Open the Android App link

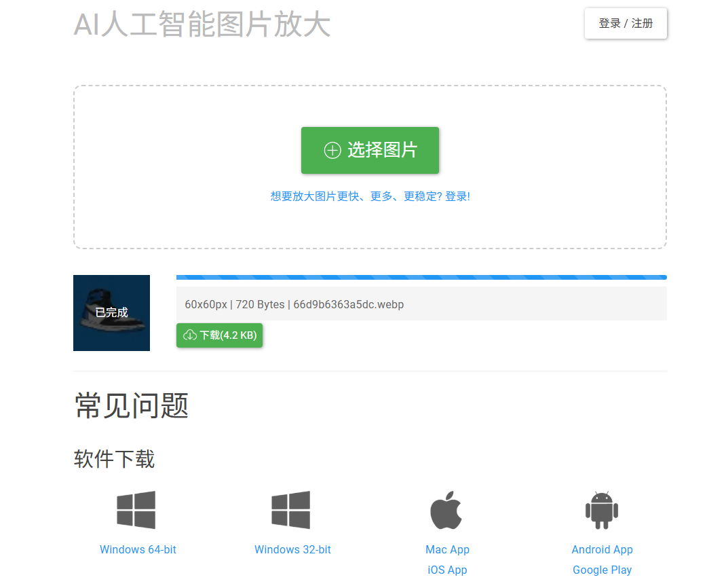click(x=602, y=549)
